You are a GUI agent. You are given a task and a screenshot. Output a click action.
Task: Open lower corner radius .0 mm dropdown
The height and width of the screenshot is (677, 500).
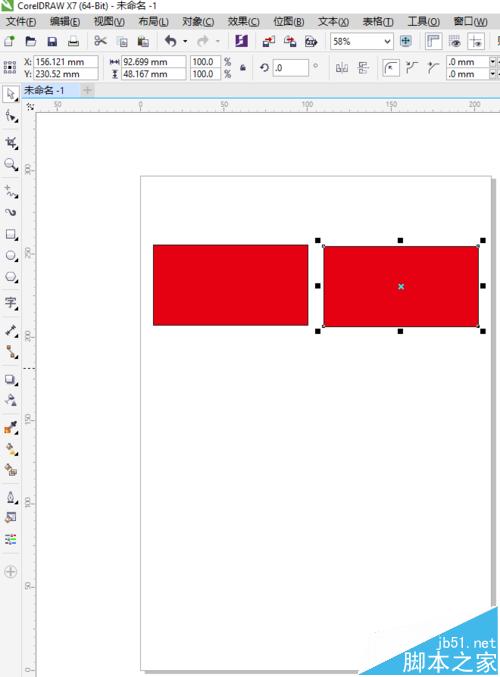point(493,74)
